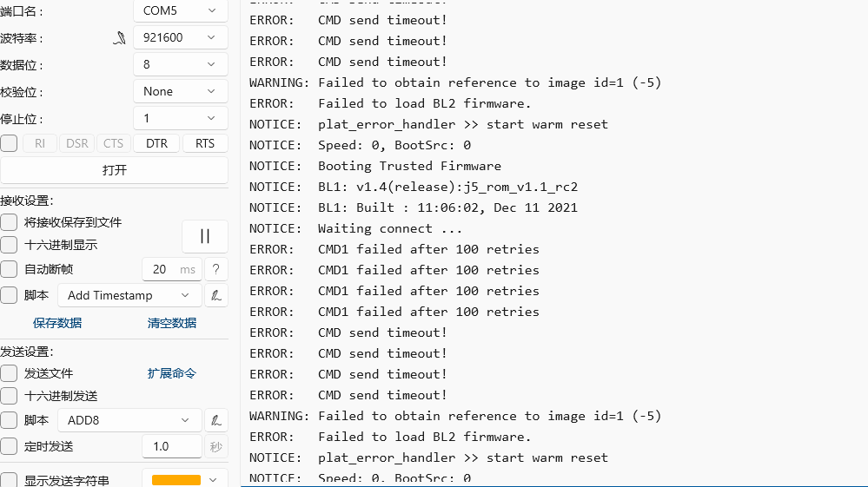
Task: Click the 打开 button to open port
Action: coord(114,170)
